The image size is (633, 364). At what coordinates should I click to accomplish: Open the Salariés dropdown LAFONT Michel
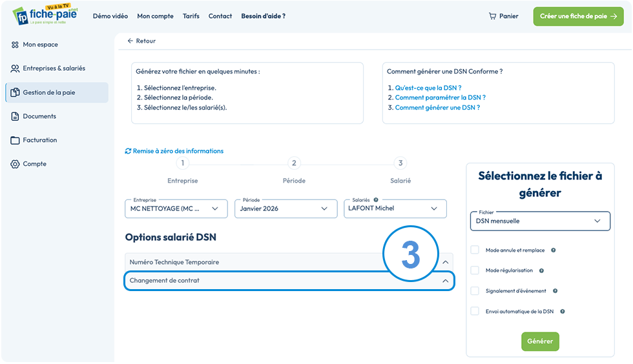395,208
